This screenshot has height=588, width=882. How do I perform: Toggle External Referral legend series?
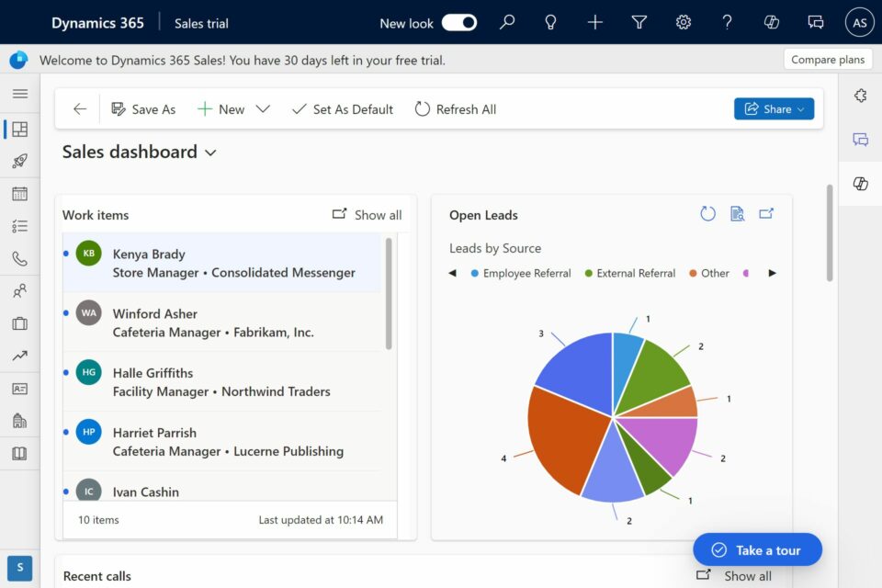(629, 274)
